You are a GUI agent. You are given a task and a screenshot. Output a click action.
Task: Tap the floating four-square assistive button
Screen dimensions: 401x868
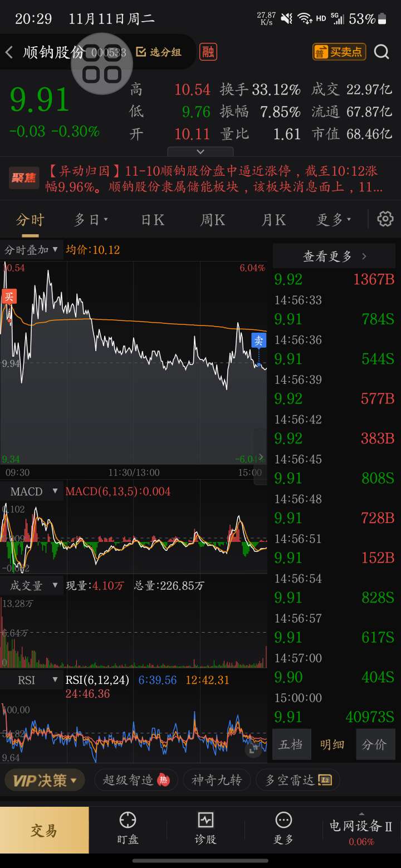click(102, 63)
